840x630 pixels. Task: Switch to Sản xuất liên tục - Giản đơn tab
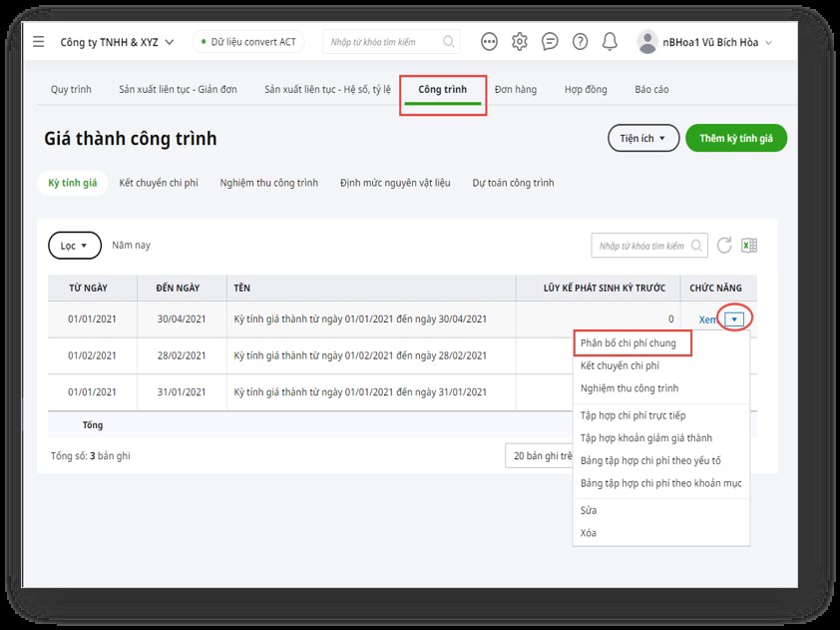point(178,89)
